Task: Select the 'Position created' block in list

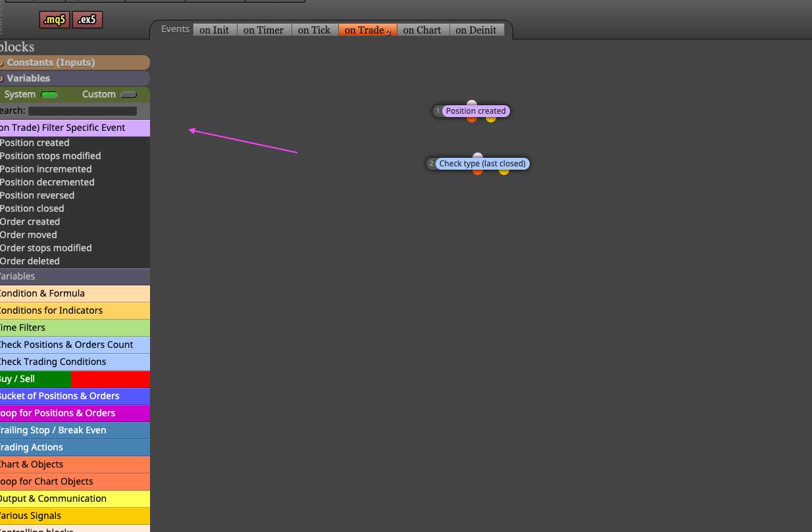Action: point(35,143)
